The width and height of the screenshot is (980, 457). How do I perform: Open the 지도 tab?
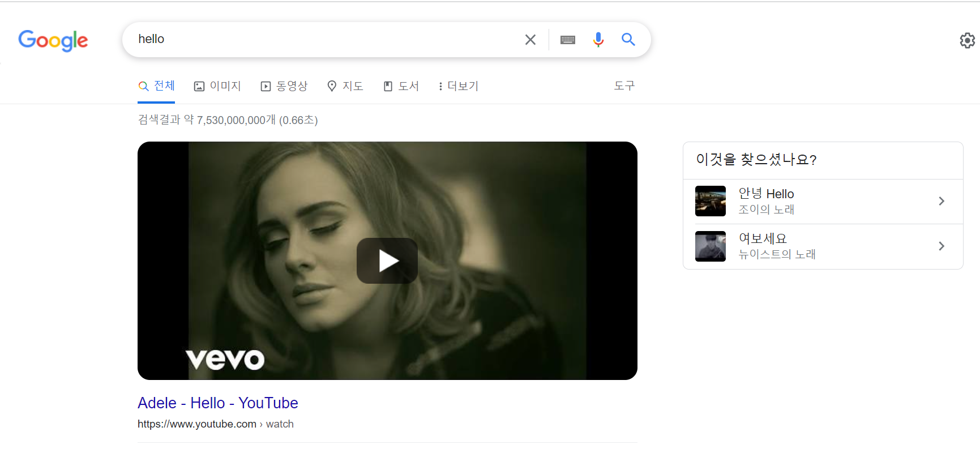pyautogui.click(x=345, y=86)
